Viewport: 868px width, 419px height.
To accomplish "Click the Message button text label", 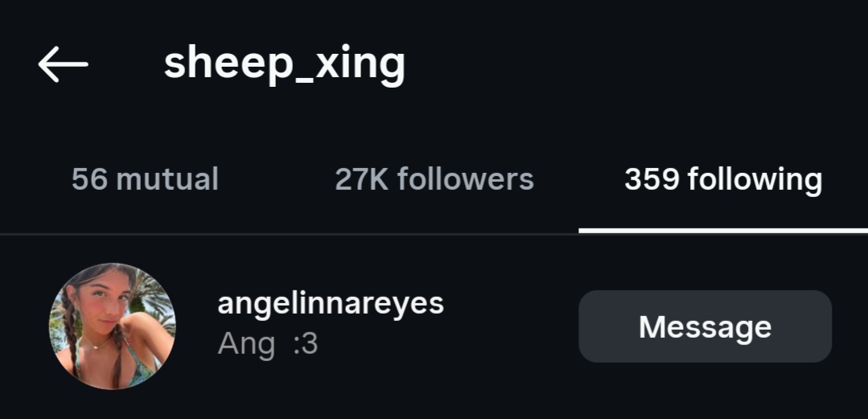I will (x=705, y=327).
